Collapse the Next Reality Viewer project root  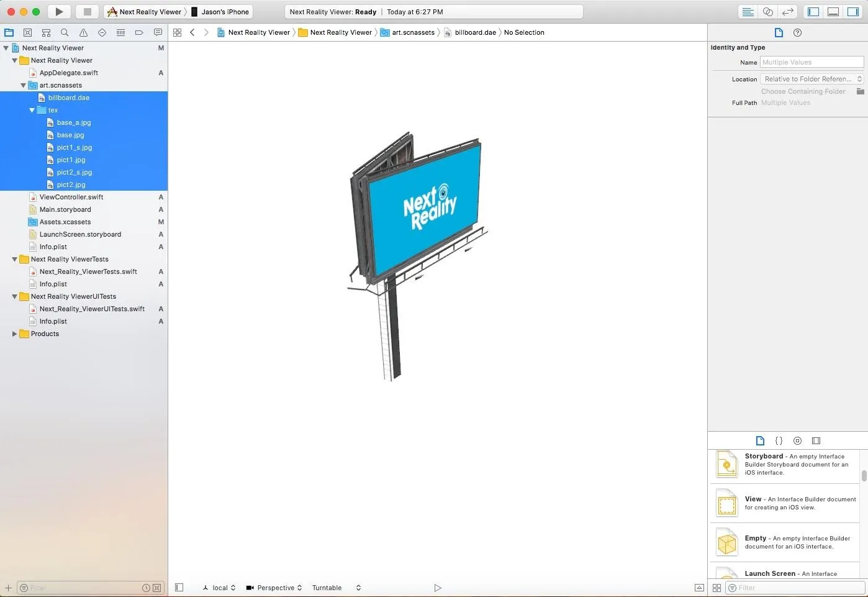coord(6,48)
